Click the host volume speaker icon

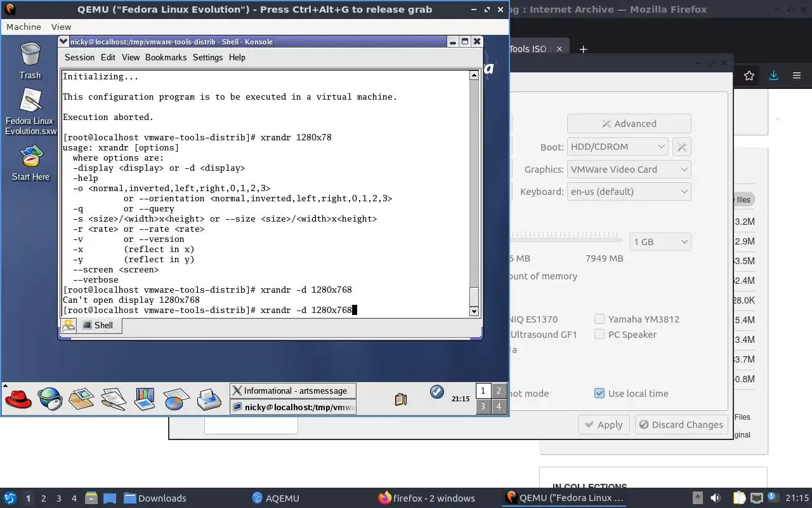pos(716,498)
